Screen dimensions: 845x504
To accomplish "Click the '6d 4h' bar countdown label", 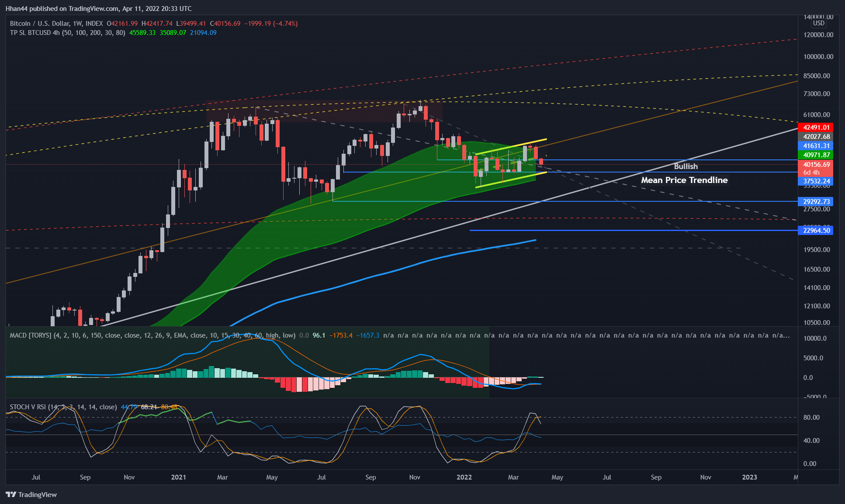I will (x=811, y=173).
